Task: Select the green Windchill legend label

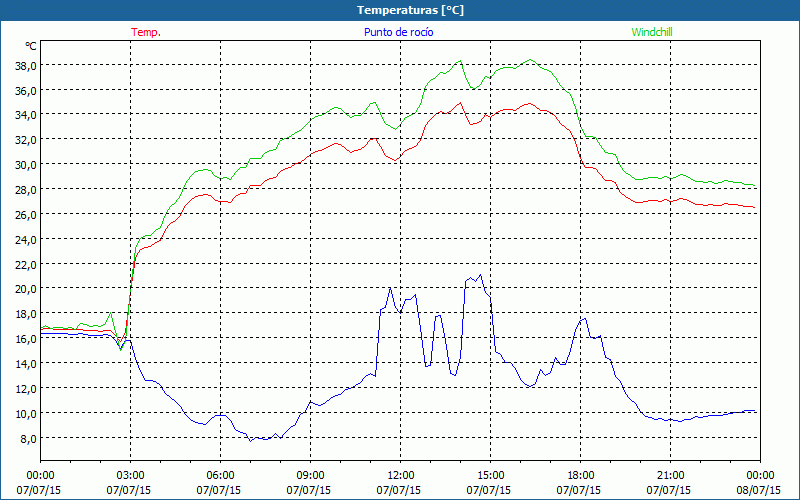Action: tap(652, 32)
